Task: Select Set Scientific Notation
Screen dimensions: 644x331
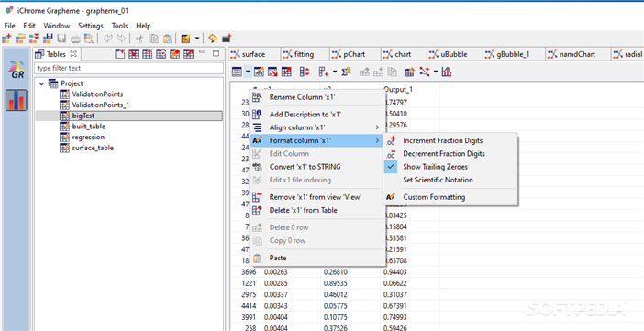Action: pyautogui.click(x=450, y=180)
